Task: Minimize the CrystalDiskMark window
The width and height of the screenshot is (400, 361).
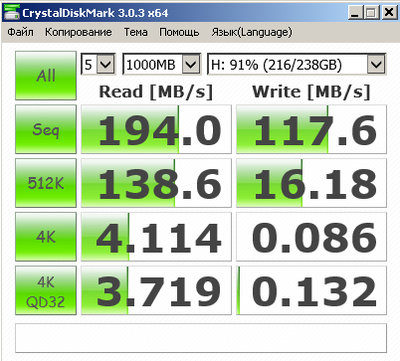Action: tap(355, 13)
